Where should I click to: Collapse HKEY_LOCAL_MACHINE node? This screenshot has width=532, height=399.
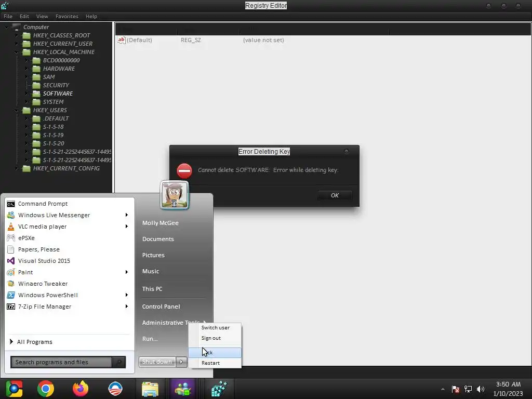pos(16,52)
